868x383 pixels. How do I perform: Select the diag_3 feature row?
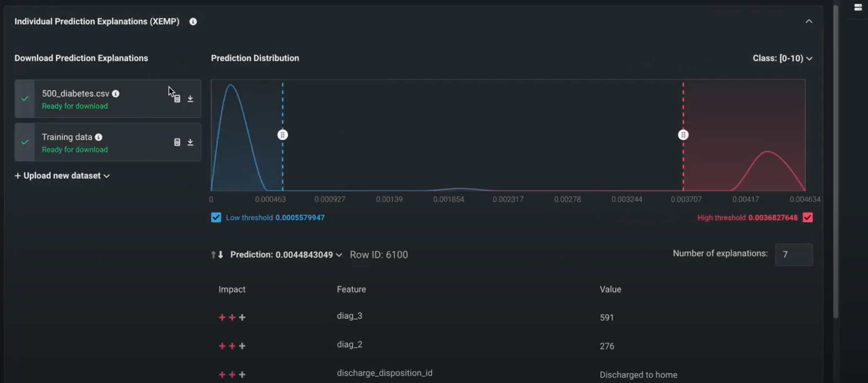349,316
